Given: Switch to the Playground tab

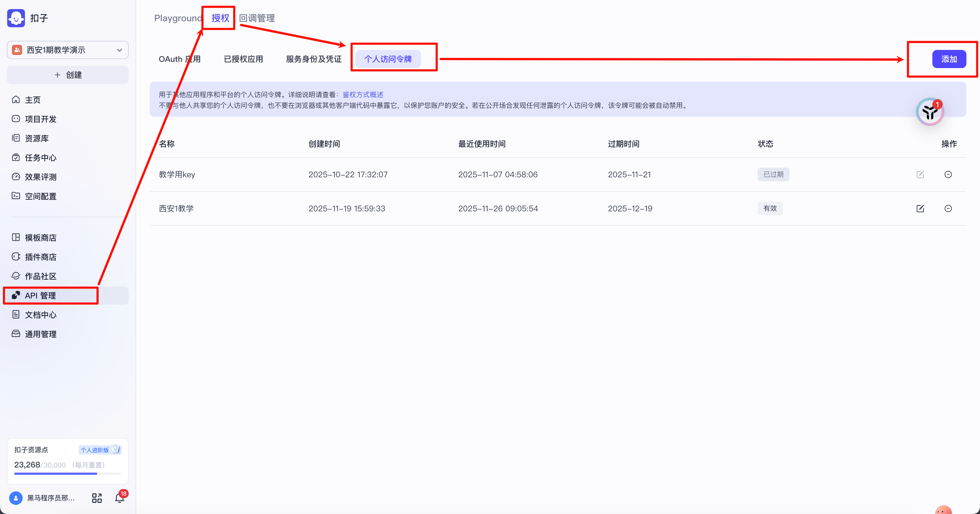Looking at the screenshot, I should pos(178,18).
